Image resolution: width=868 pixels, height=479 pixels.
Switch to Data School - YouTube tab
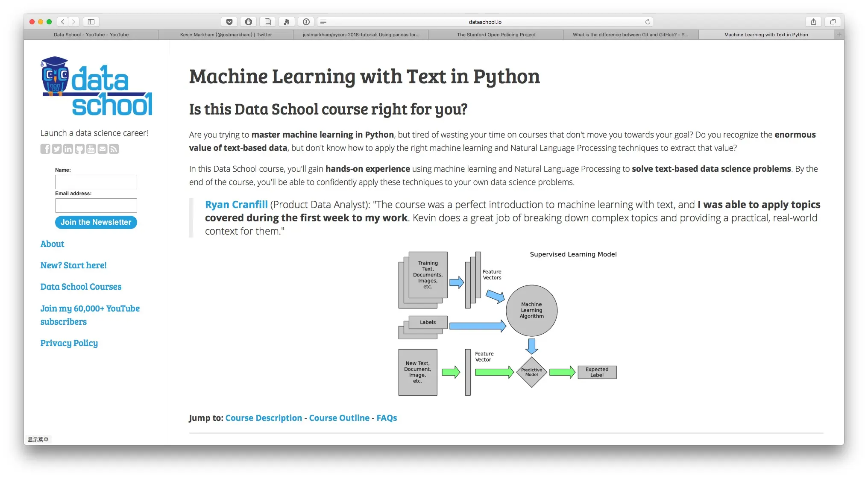click(x=91, y=35)
